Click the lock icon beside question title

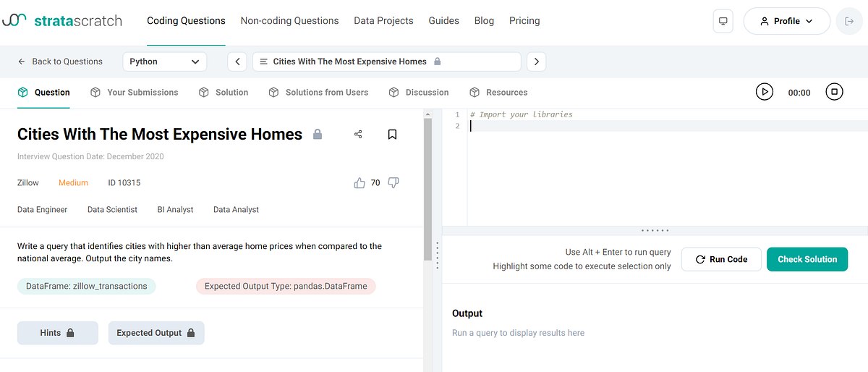[x=317, y=134]
